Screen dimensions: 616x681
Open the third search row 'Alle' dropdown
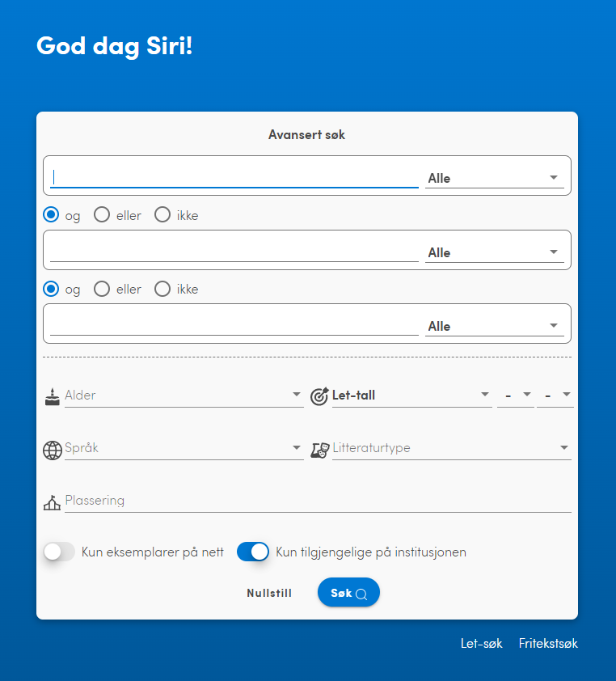[x=495, y=326]
